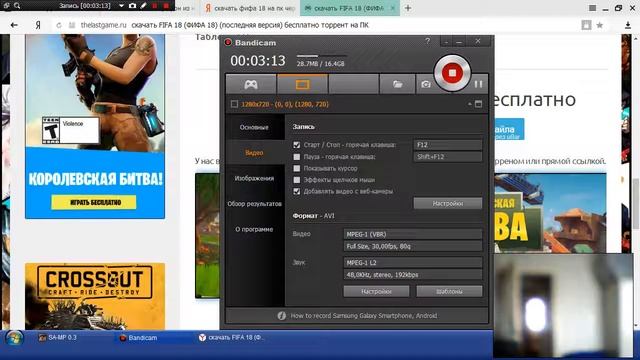The height and width of the screenshot is (360, 640).
Task: Click the F12 hotkey field
Action: pos(448,145)
